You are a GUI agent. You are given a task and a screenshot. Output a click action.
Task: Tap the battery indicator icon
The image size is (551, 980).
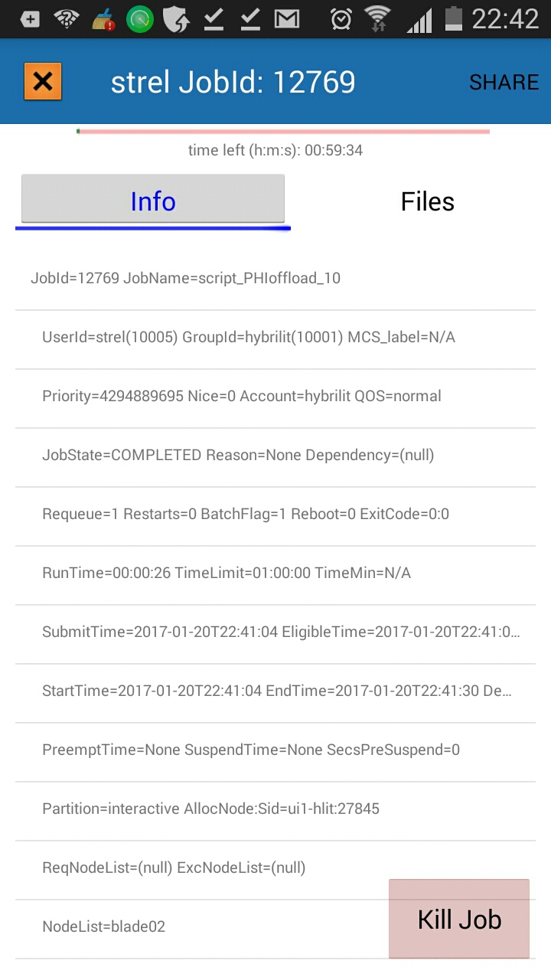[455, 18]
